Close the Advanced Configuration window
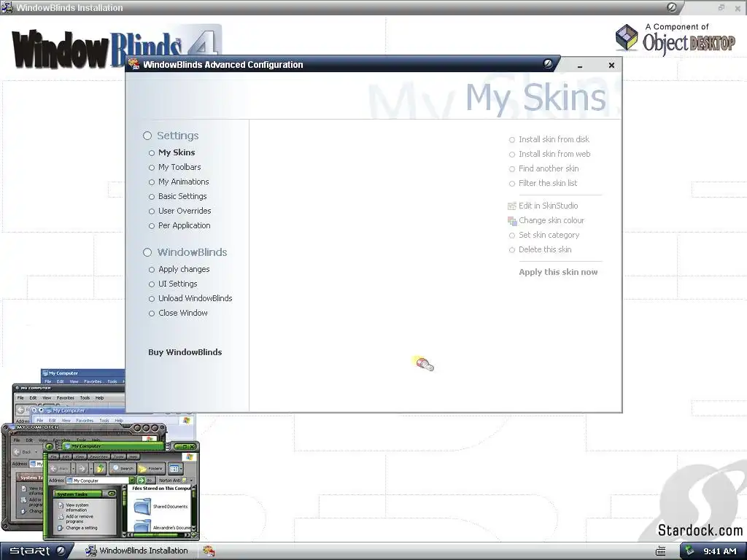Viewport: 747px width, 560px height. [x=612, y=65]
